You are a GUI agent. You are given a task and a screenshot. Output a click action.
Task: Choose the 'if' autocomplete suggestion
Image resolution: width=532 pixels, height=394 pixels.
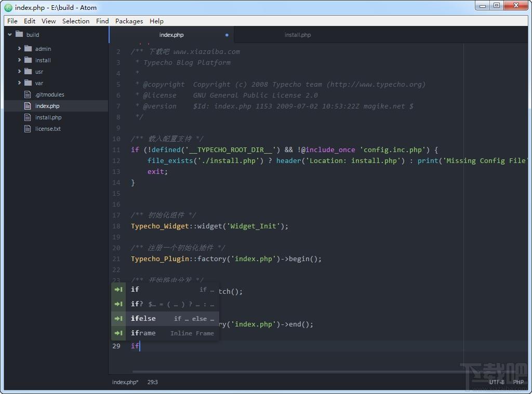165,290
